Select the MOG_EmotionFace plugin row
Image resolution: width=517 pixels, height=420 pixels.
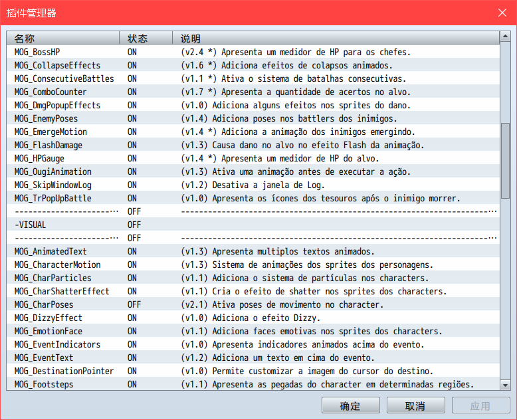(253, 332)
